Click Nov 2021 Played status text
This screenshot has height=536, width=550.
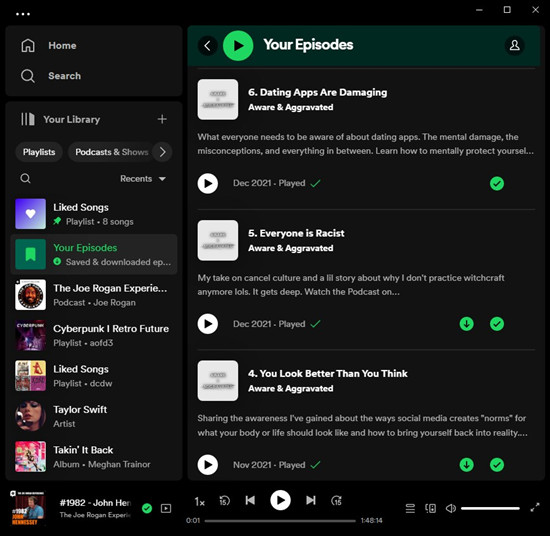click(x=269, y=465)
